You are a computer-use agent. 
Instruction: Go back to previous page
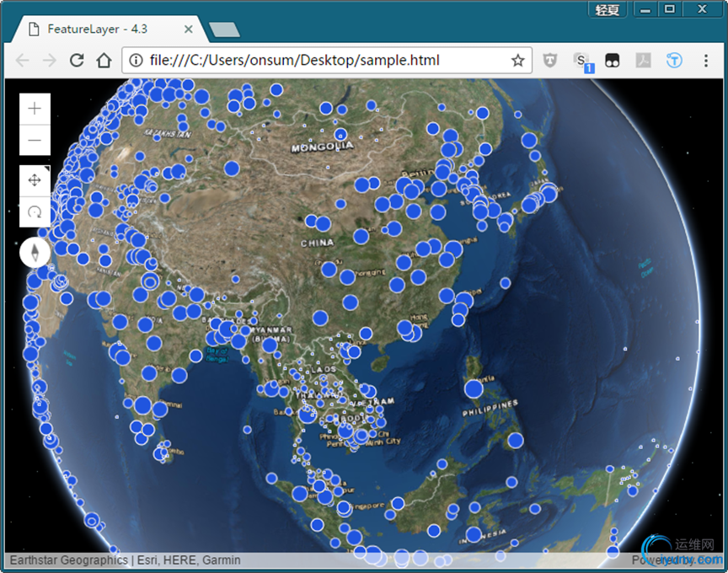pos(22,61)
